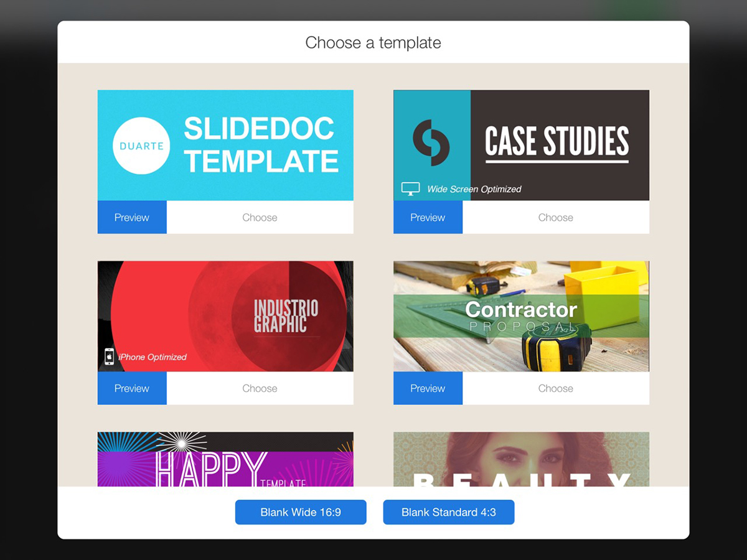
Task: Create a Blank Wide 16:9 presentation
Action: pos(301,512)
